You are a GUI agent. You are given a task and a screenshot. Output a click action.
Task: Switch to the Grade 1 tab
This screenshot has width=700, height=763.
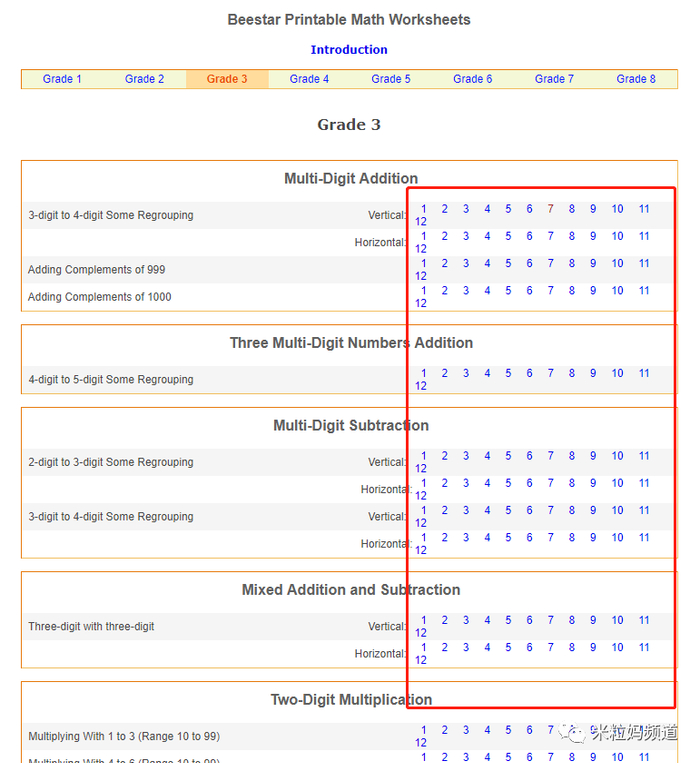pyautogui.click(x=62, y=79)
